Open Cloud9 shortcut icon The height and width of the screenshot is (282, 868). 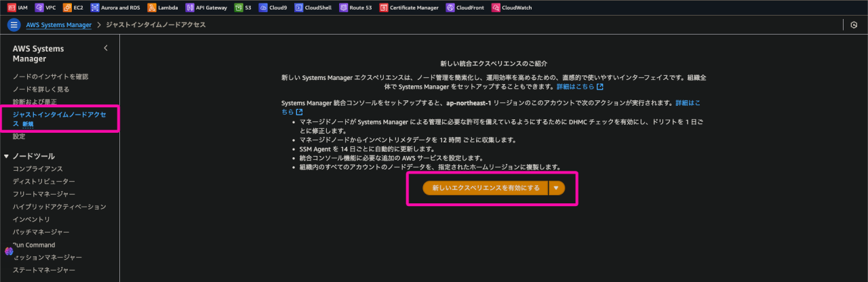262,7
